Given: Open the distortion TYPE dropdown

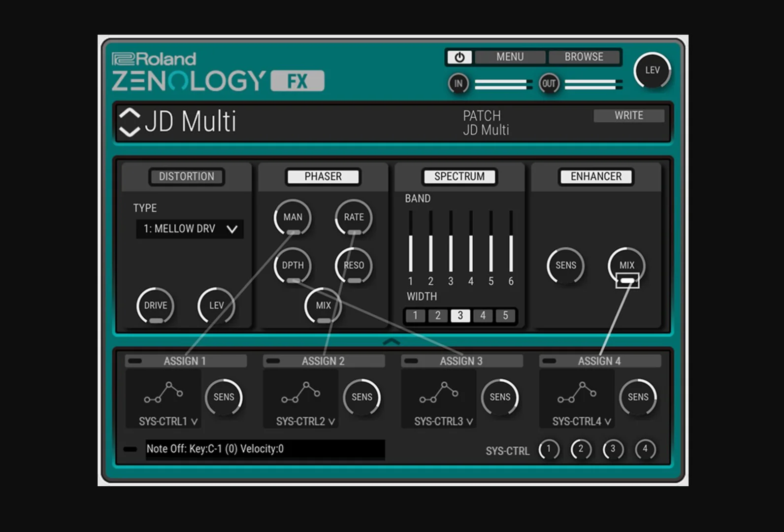Looking at the screenshot, I should click(x=190, y=229).
